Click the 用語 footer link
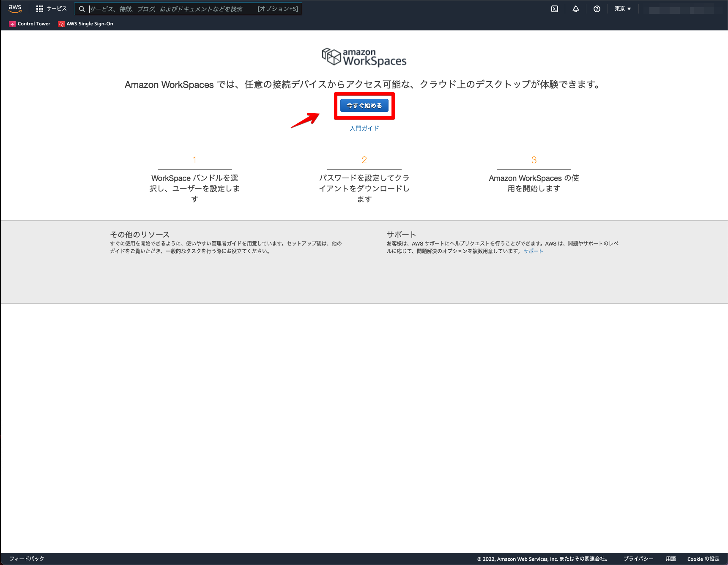Image resolution: width=728 pixels, height=565 pixels. coord(671,558)
